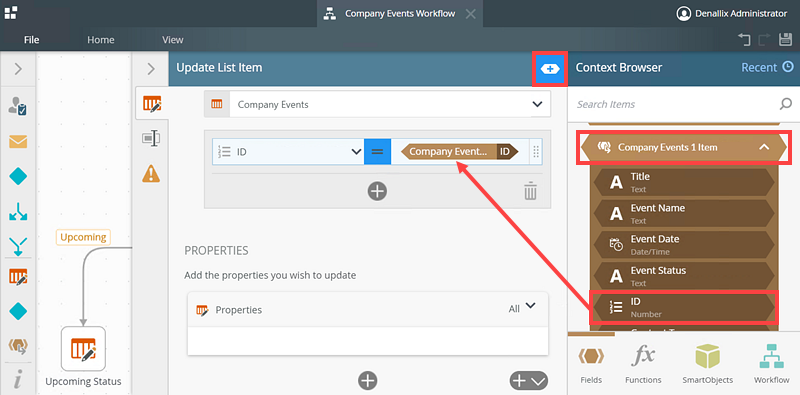This screenshot has width=800, height=395.
Task: Save the workflow with the disk icon
Action: tap(785, 40)
